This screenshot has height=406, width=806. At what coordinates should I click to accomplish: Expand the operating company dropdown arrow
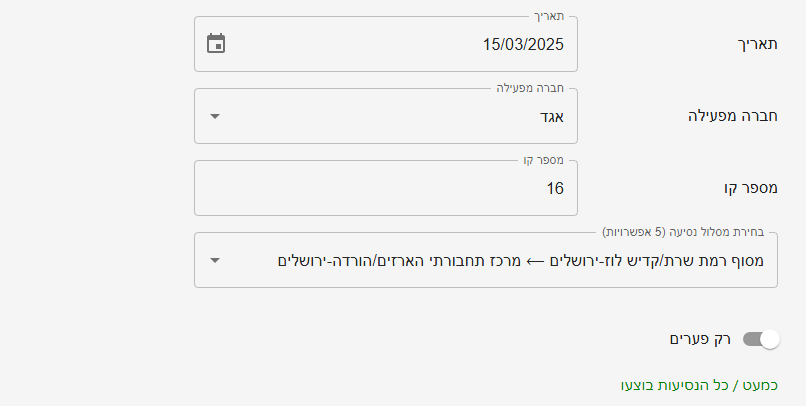pos(216,116)
